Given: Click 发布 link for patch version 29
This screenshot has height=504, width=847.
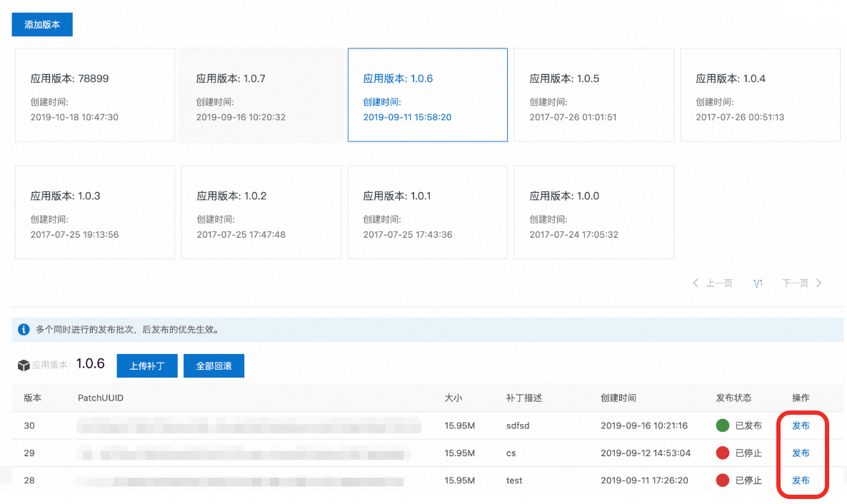Looking at the screenshot, I should (x=801, y=453).
